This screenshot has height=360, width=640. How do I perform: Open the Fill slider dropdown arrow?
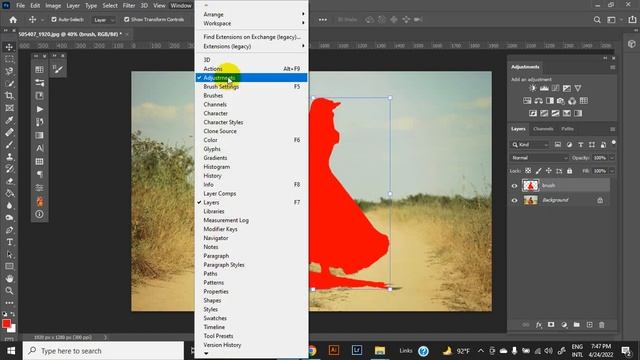click(612, 171)
